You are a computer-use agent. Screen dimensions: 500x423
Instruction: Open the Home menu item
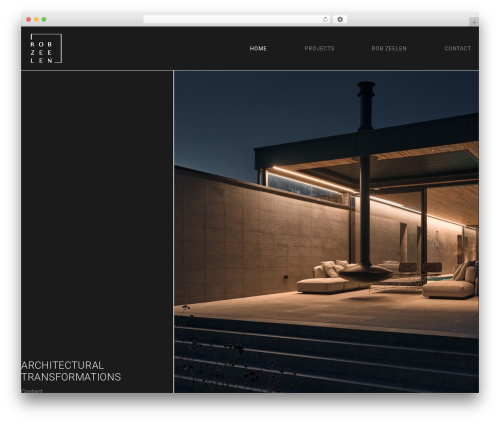(x=258, y=49)
